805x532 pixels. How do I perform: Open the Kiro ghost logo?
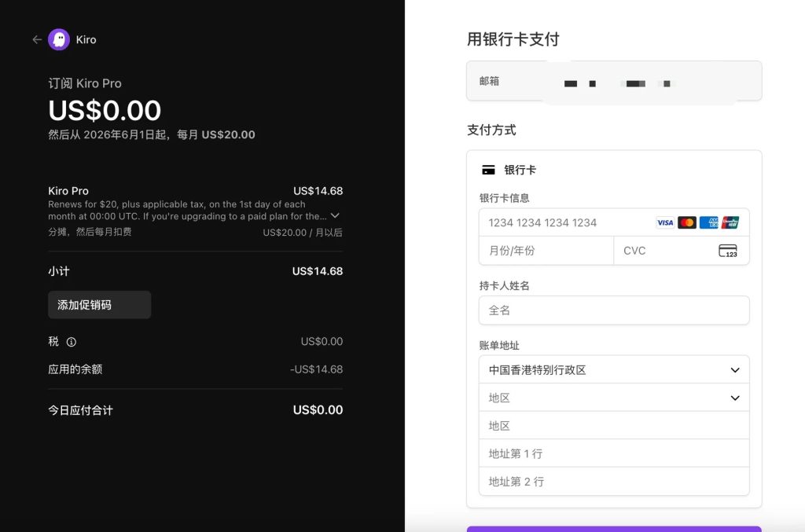[x=59, y=39]
